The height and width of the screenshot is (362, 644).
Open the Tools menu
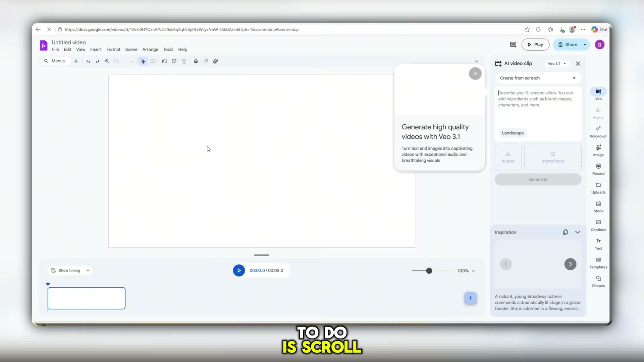coord(168,49)
